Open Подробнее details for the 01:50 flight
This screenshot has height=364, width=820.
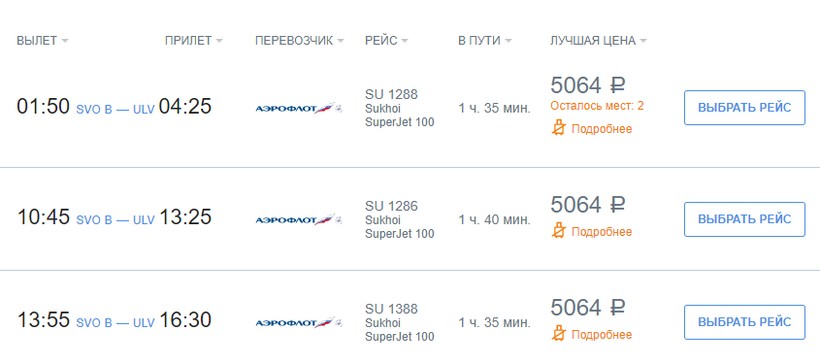[x=601, y=129]
